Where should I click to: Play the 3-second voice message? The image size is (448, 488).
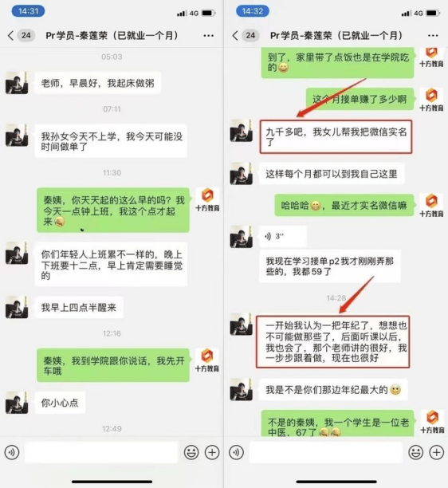pyautogui.click(x=283, y=237)
